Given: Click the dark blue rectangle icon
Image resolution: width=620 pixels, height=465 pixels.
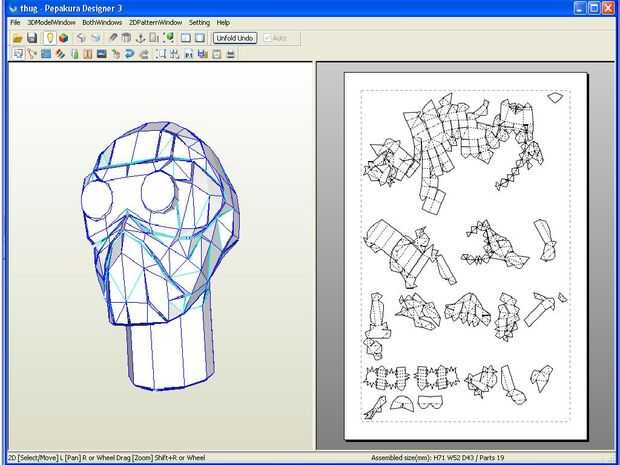Looking at the screenshot, I should pyautogui.click(x=102, y=53).
